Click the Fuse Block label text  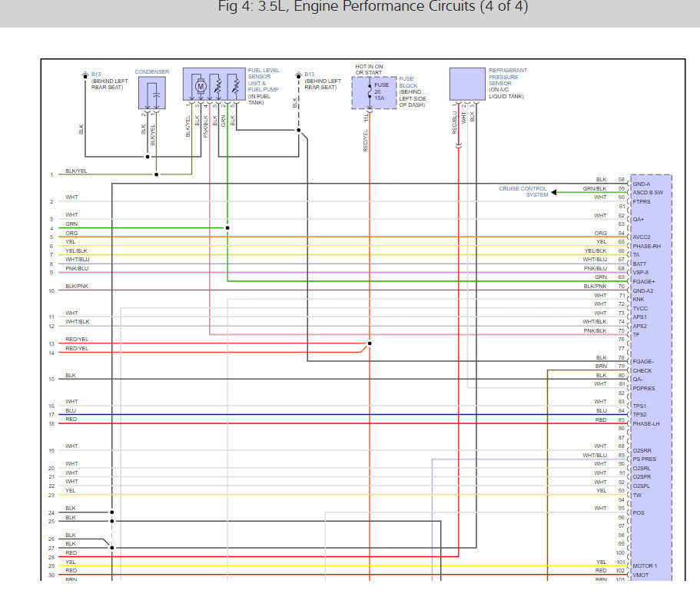(x=412, y=92)
